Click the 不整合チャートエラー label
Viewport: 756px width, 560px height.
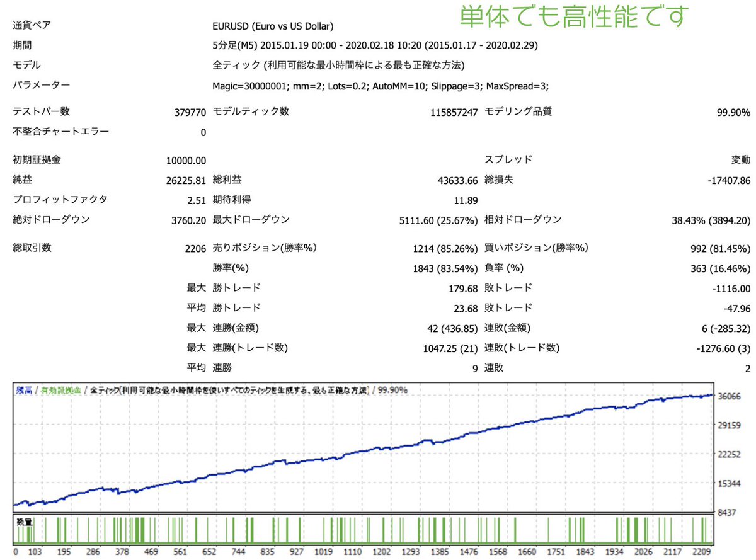coord(60,131)
